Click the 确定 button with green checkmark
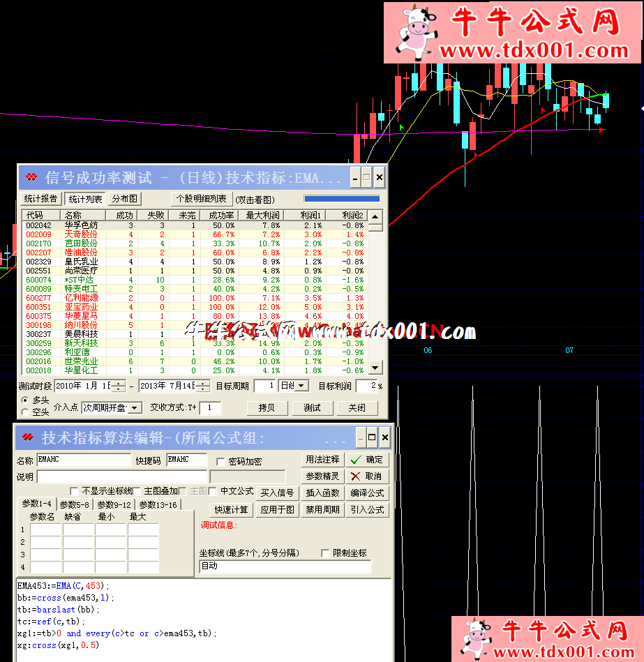The image size is (644, 662). click(x=367, y=460)
